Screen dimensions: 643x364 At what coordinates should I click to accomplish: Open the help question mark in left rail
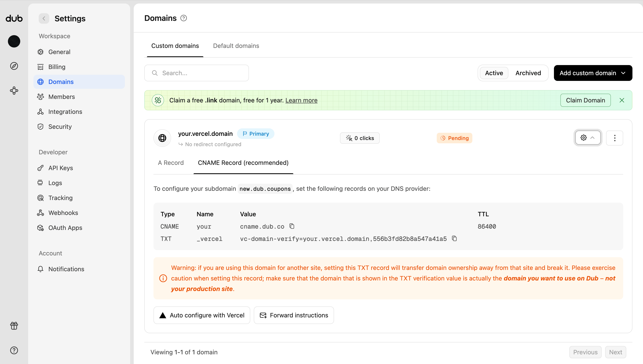14,350
